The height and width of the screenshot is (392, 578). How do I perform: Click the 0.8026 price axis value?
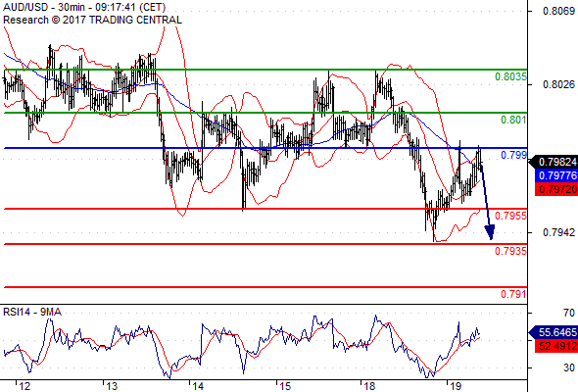point(558,85)
